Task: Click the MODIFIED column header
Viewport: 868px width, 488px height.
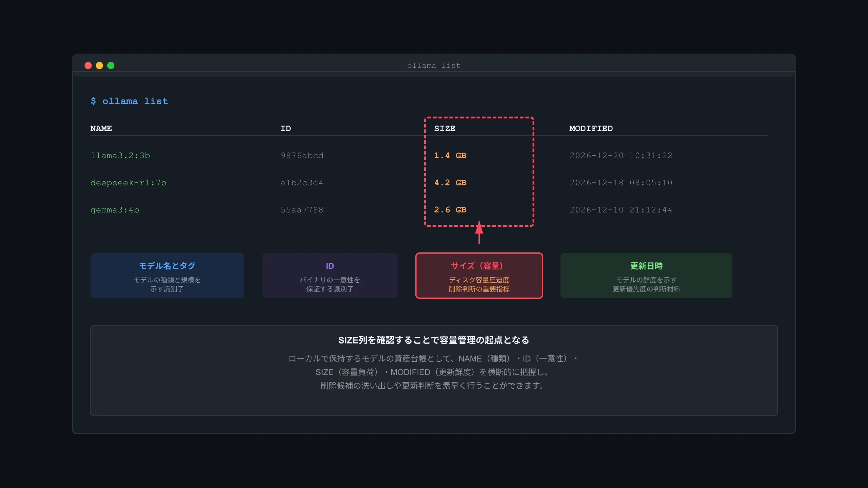Action: 591,128
